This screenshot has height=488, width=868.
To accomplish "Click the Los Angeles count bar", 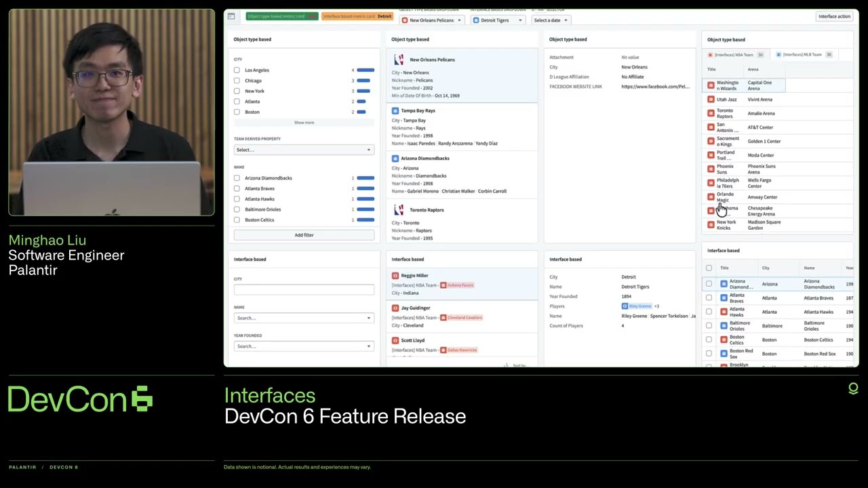I will pyautogui.click(x=366, y=70).
